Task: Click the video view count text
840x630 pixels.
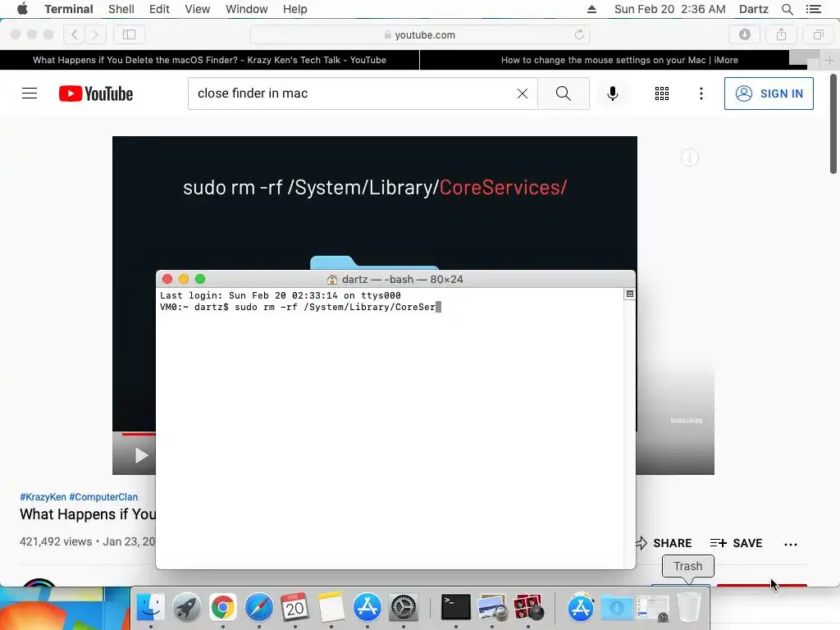Action: pyautogui.click(x=56, y=541)
